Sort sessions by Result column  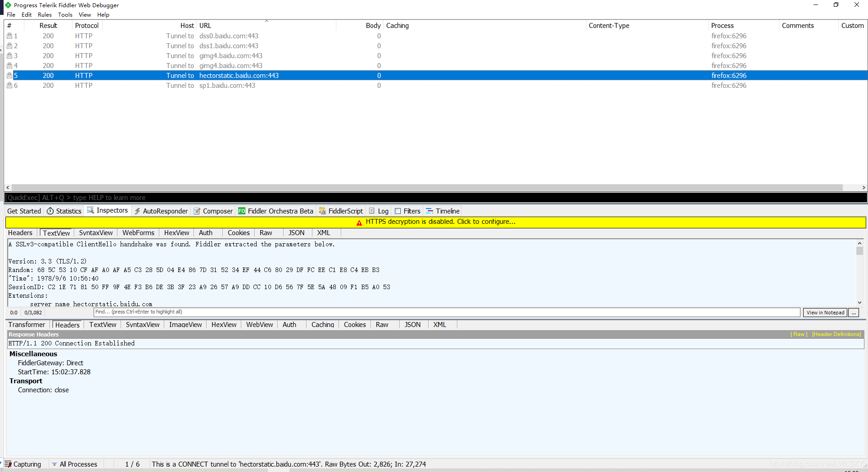pyautogui.click(x=48, y=26)
